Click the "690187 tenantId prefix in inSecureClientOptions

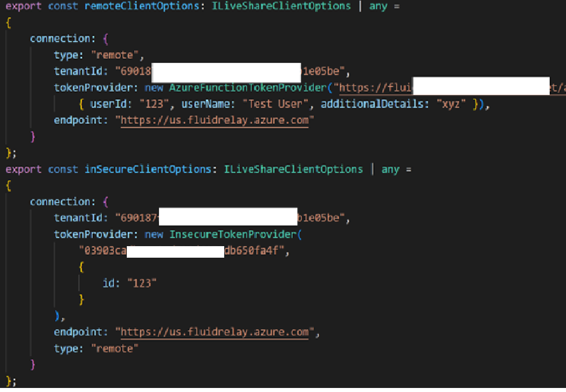coord(137,218)
